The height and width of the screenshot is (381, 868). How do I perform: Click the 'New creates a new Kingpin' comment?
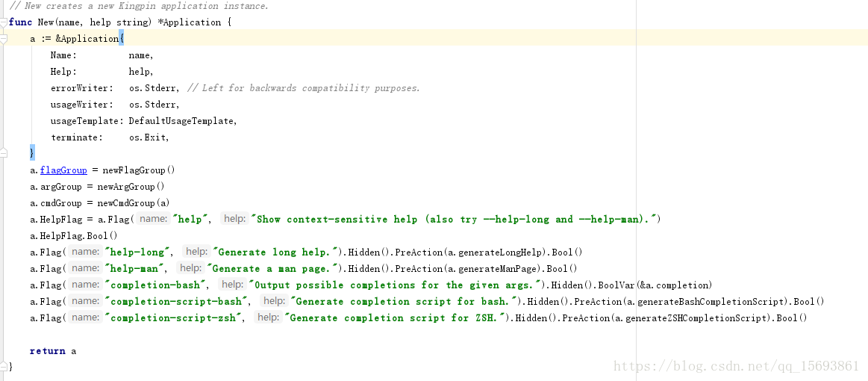click(139, 6)
